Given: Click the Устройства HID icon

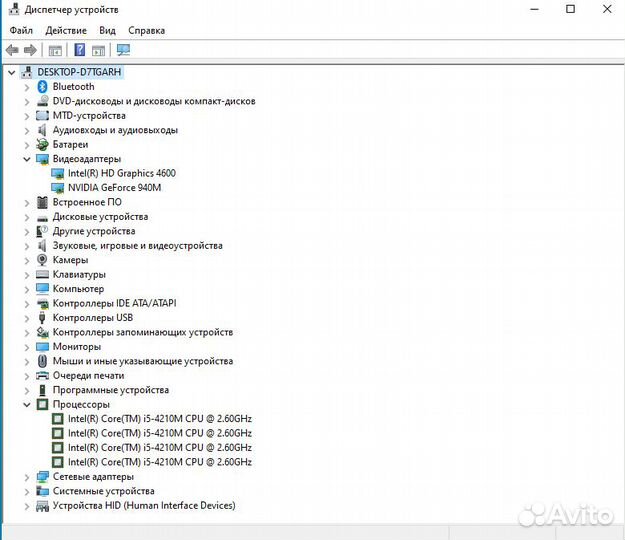Looking at the screenshot, I should coord(42,506).
